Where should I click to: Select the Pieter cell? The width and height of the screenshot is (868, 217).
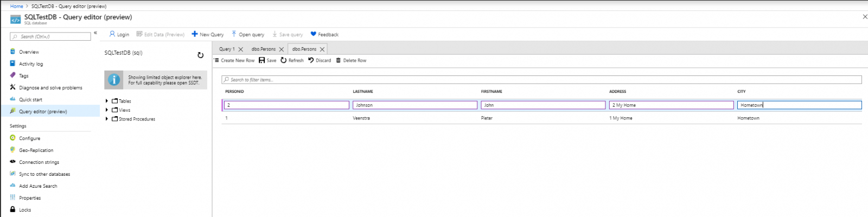point(487,118)
